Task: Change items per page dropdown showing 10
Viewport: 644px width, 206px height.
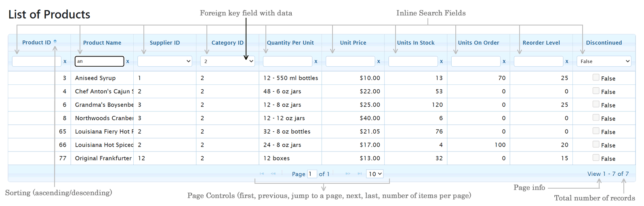Action: pos(375,174)
